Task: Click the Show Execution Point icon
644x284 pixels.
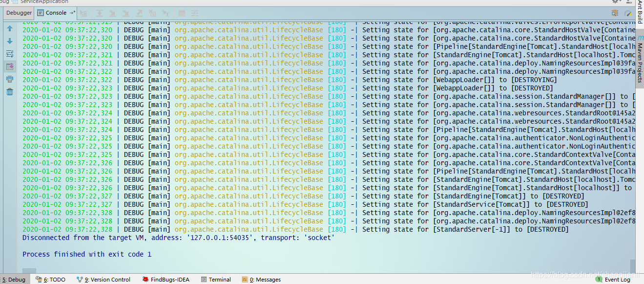Action: [x=83, y=13]
